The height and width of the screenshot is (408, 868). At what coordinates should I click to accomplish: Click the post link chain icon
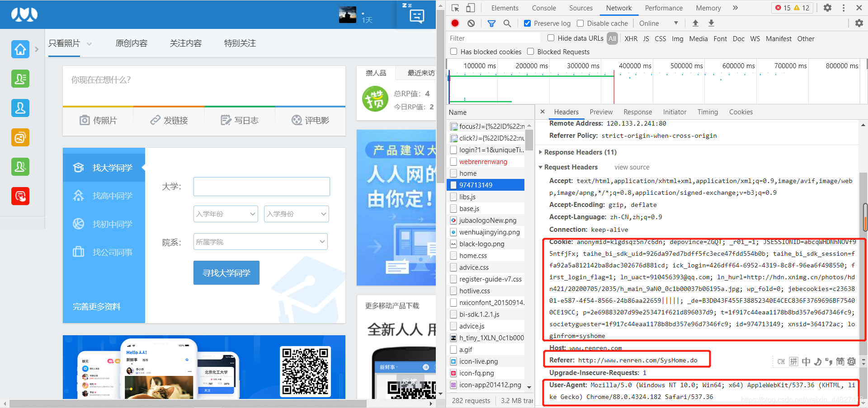tap(155, 120)
